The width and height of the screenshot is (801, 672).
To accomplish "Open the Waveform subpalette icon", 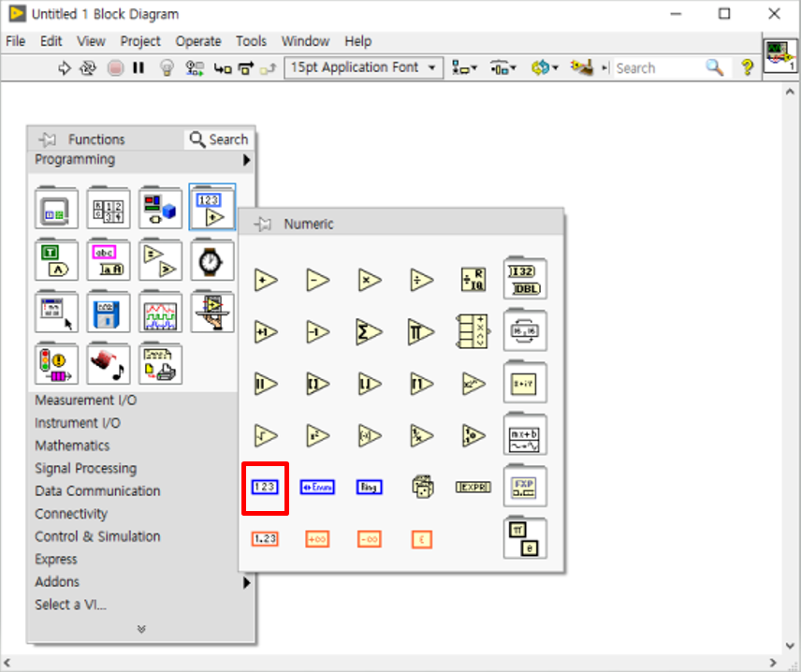I will click(x=160, y=312).
